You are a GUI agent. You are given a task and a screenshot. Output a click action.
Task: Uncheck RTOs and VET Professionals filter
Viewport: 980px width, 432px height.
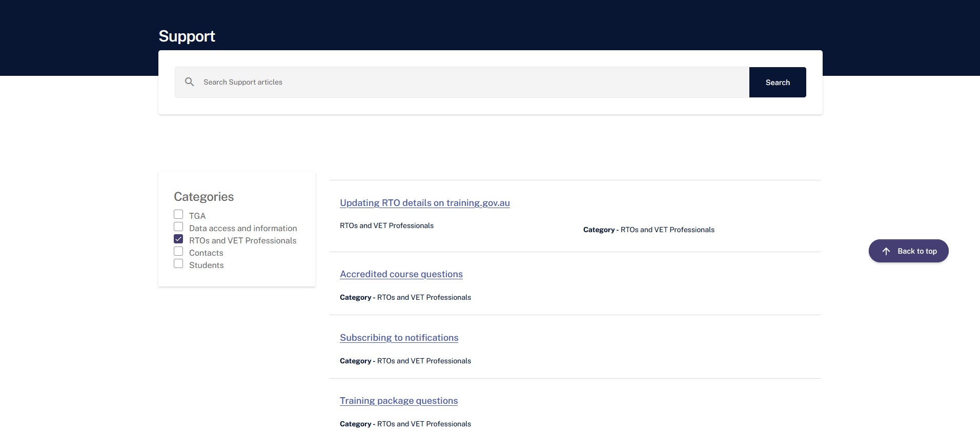[x=178, y=239]
